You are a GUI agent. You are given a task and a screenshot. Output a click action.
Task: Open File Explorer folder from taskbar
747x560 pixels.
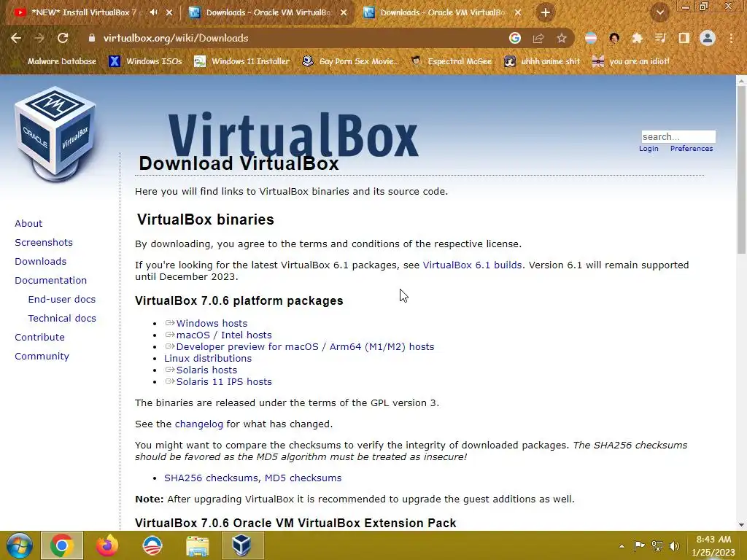197,545
